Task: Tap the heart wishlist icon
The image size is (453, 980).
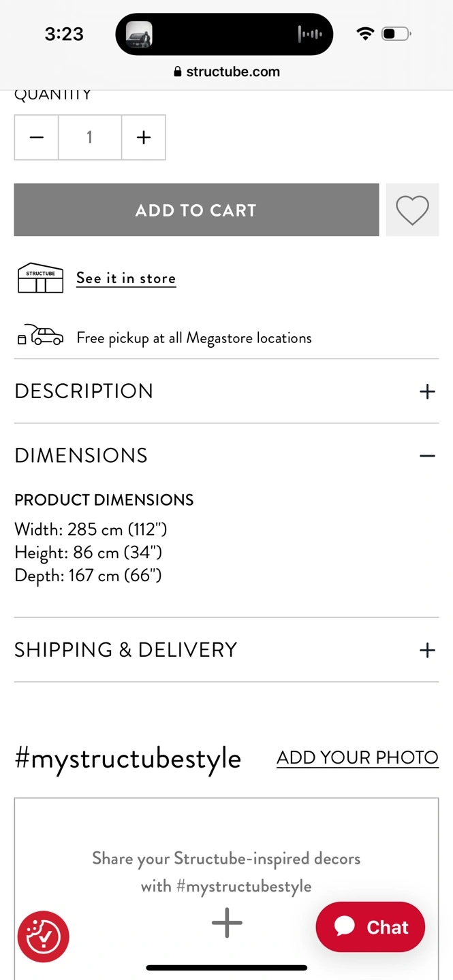Action: click(412, 210)
